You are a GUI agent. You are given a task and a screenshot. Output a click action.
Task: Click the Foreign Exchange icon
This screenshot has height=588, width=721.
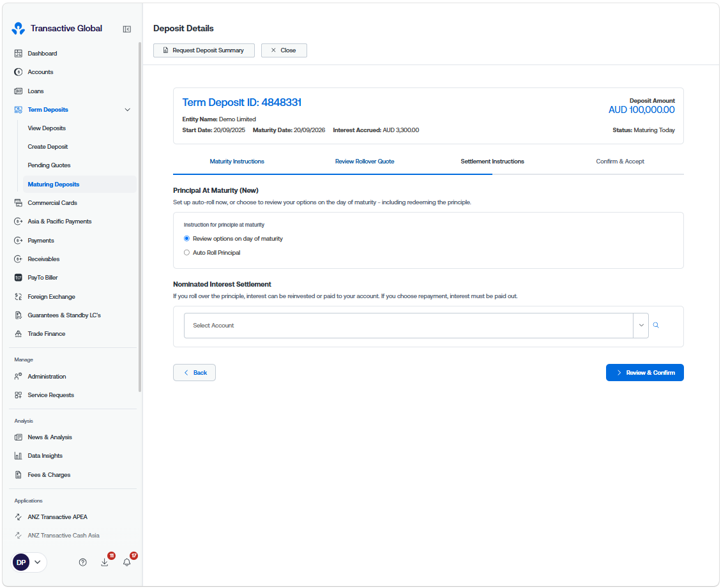click(19, 296)
